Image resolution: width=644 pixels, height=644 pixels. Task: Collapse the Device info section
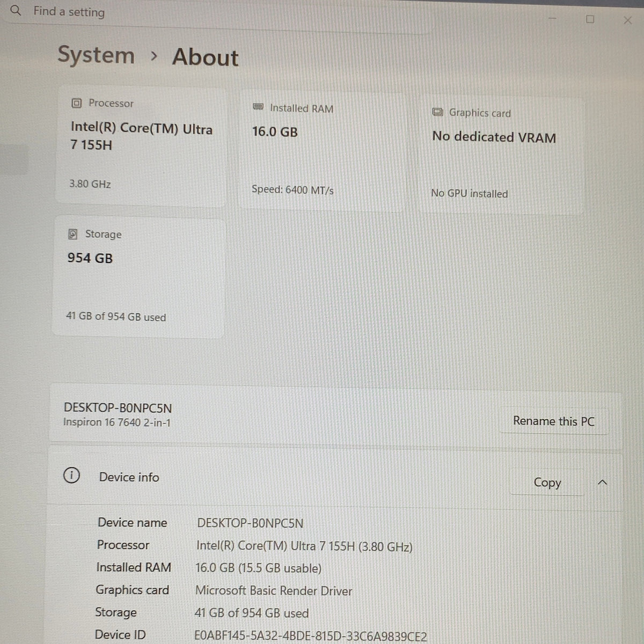[603, 483]
